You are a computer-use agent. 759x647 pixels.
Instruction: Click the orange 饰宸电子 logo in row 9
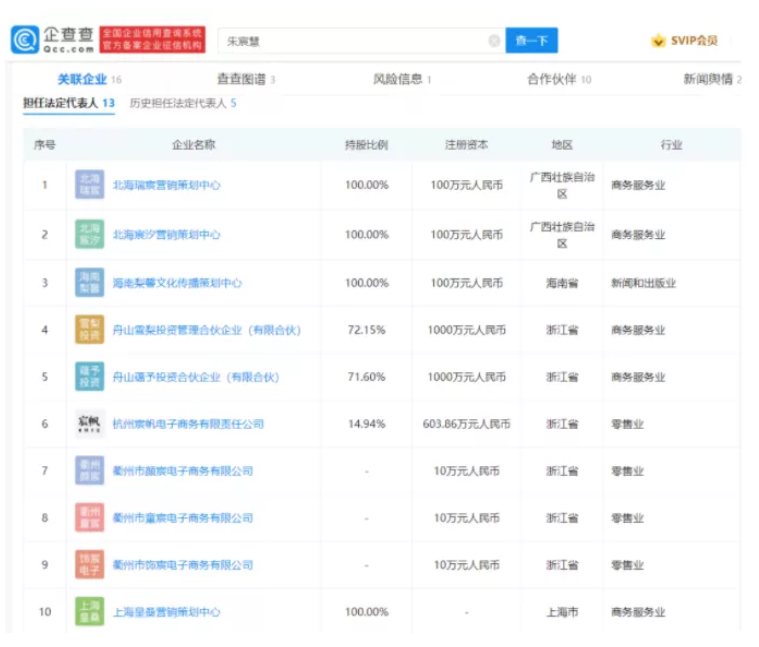click(x=89, y=565)
